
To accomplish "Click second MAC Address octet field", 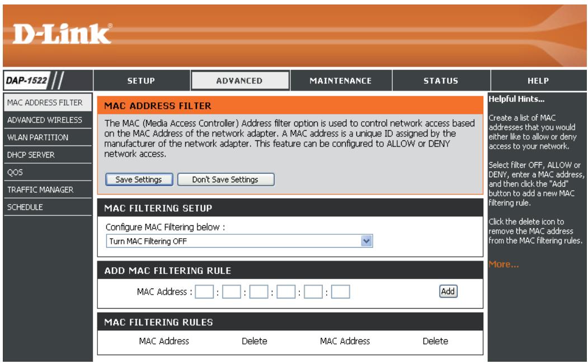I will [232, 292].
